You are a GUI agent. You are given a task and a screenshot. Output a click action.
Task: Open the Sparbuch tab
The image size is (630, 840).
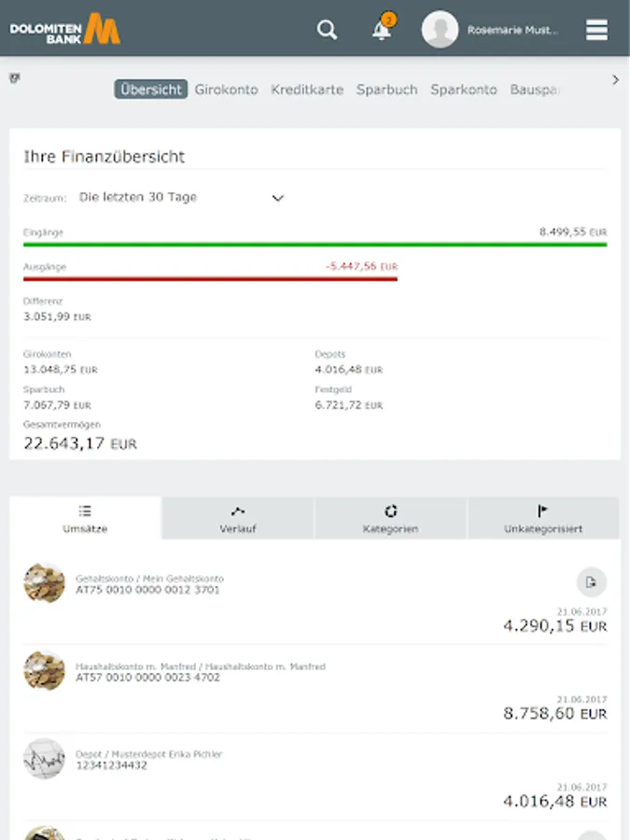(x=386, y=90)
